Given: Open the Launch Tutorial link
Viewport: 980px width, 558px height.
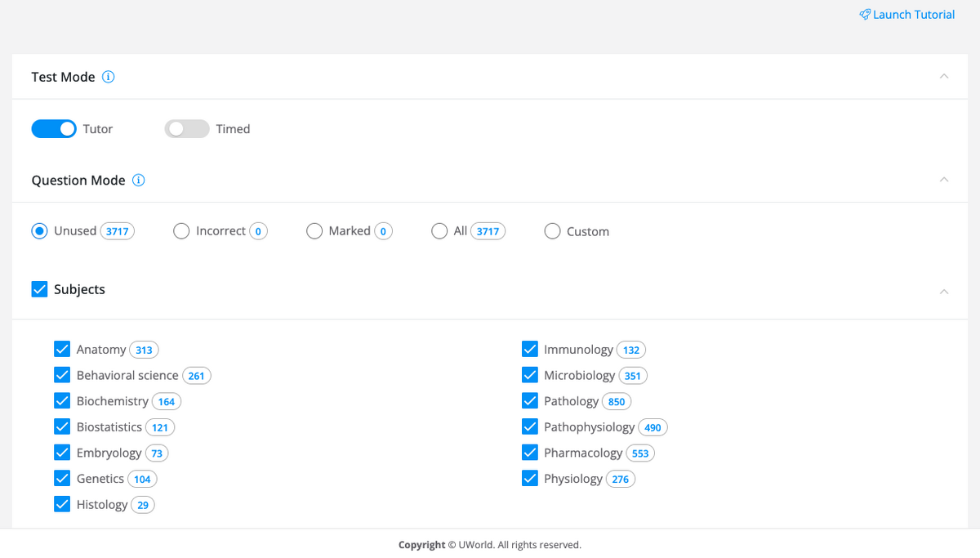Looking at the screenshot, I should tap(913, 15).
